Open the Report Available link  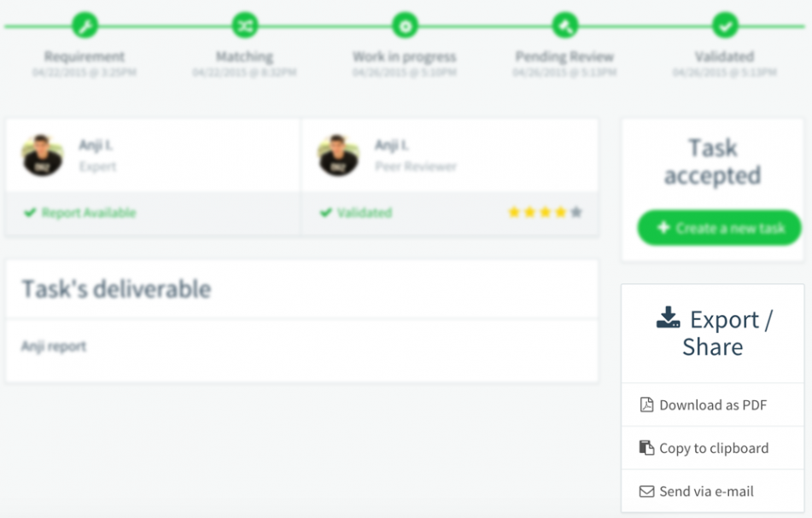(x=89, y=212)
